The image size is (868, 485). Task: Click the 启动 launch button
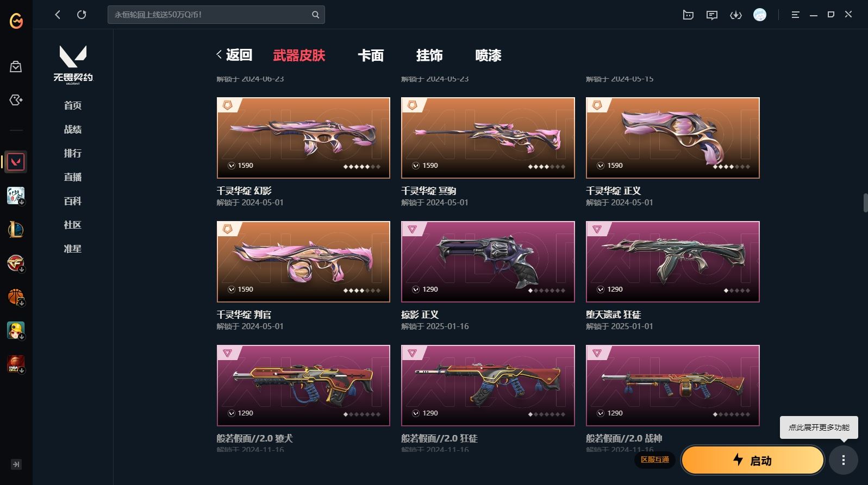click(x=753, y=461)
